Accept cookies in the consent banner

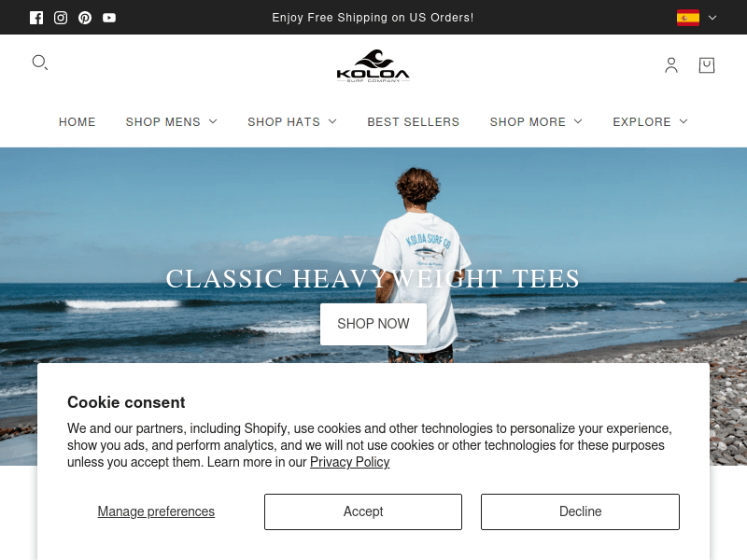coord(363,511)
